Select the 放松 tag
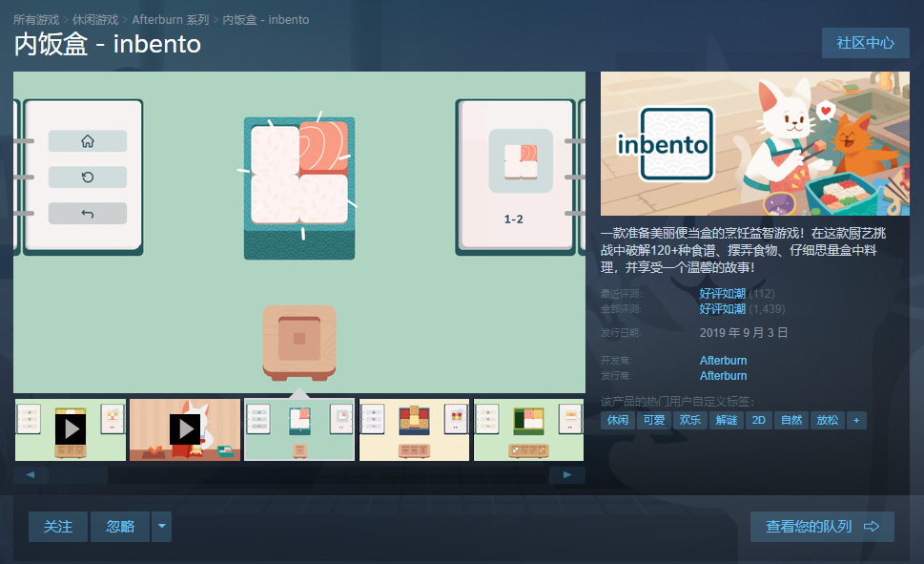Viewport: 924px width, 564px height. coord(828,420)
